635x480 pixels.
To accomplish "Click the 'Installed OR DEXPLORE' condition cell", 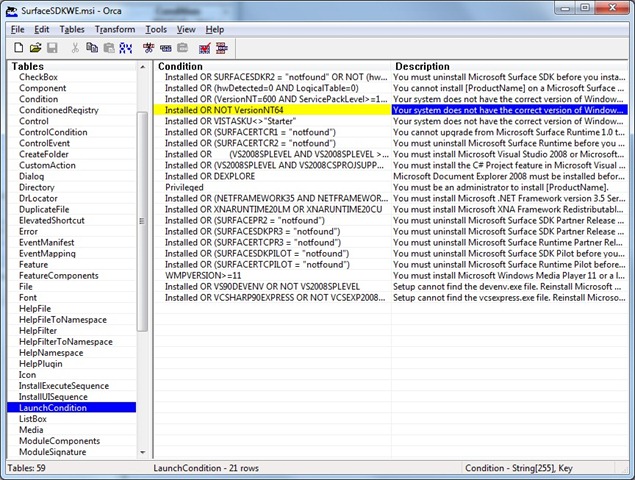I will (x=272, y=176).
